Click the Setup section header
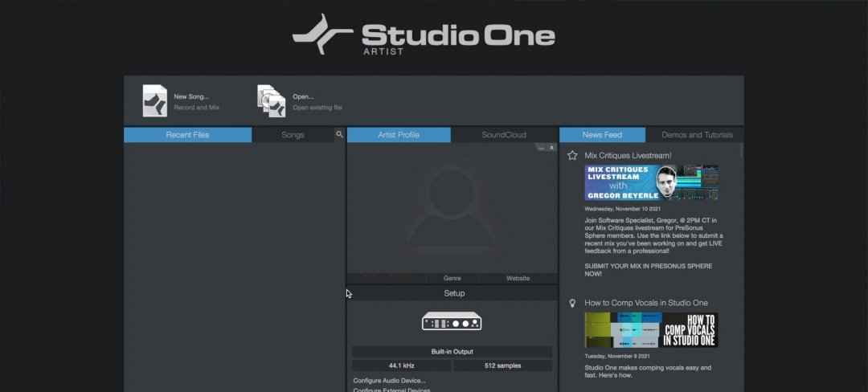868x392 pixels. pyautogui.click(x=454, y=293)
